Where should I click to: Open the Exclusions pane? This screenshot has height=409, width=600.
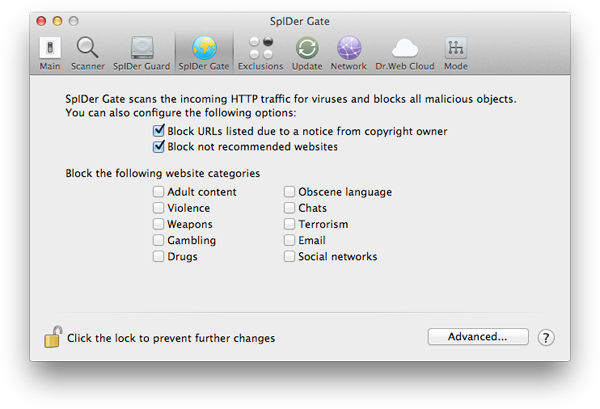tap(261, 54)
